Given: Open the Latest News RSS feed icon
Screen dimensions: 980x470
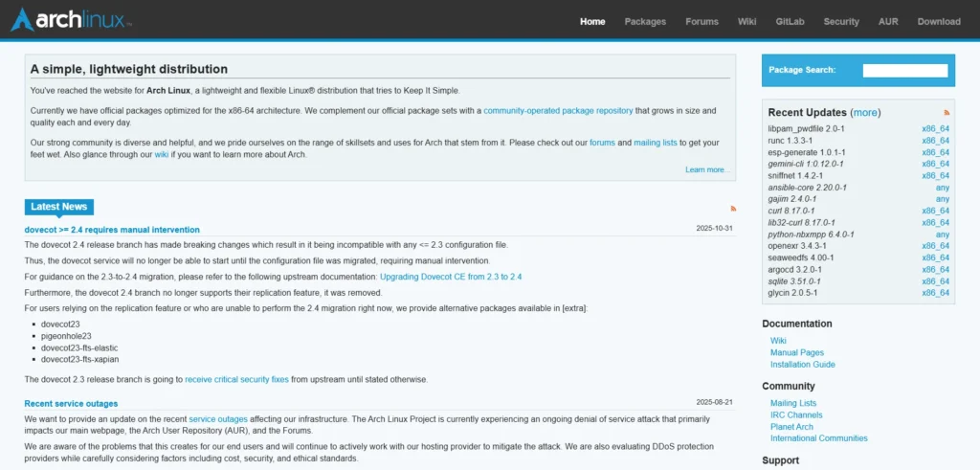Looking at the screenshot, I should point(733,208).
